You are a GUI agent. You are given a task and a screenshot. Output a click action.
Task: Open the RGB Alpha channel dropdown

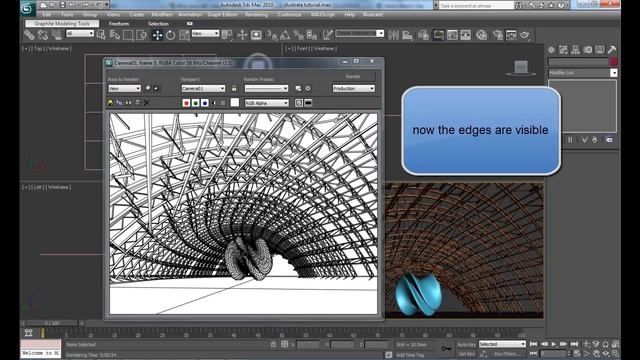pos(267,103)
